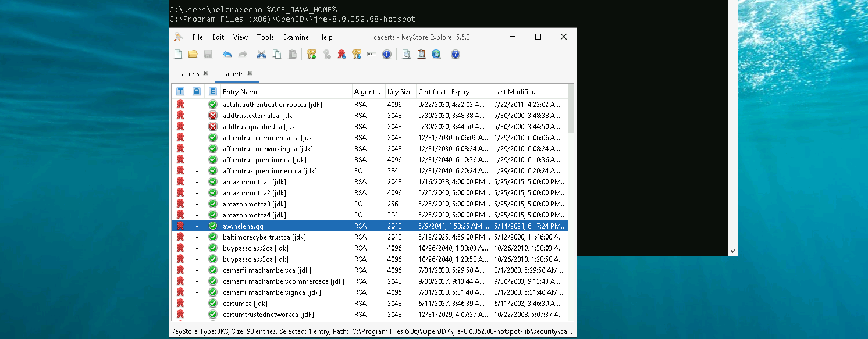Screen dimensions: 868x339
Task: Click the blue Help question mark icon
Action: [x=456, y=55]
